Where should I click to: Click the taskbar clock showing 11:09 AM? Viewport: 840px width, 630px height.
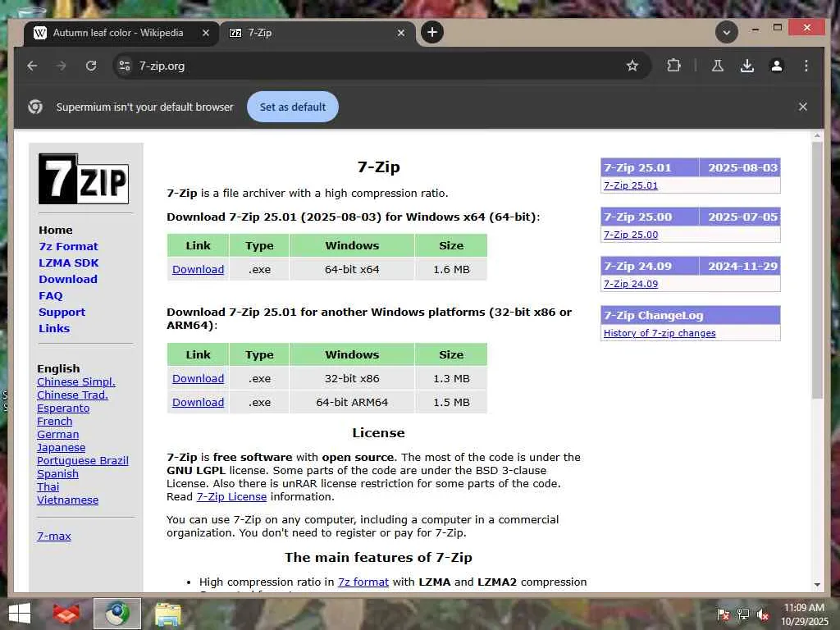click(804, 614)
